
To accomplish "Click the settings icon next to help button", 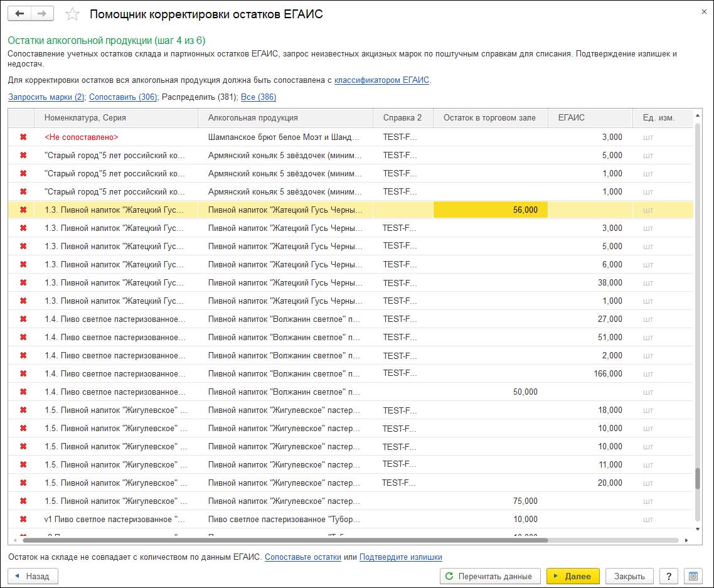I will point(693,576).
